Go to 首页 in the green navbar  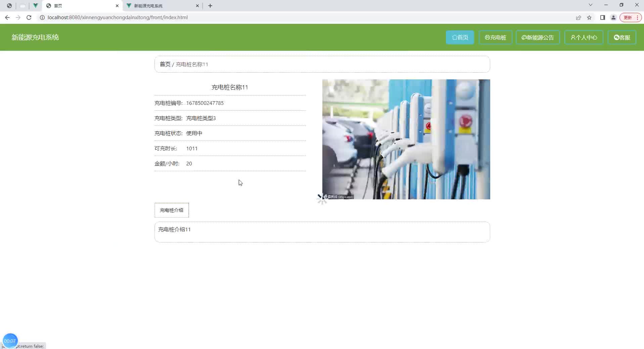pos(460,37)
